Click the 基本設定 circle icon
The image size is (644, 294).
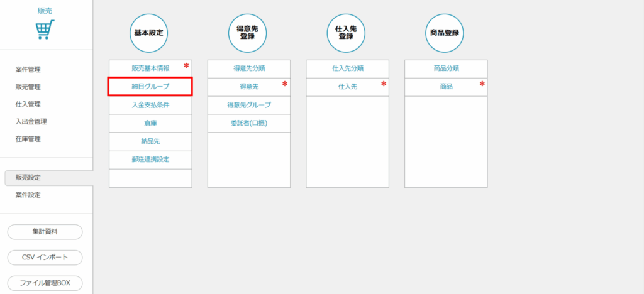(149, 33)
